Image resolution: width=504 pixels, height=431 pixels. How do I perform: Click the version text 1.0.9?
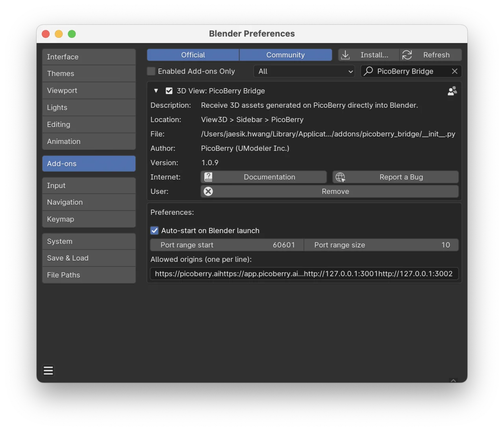[210, 163]
